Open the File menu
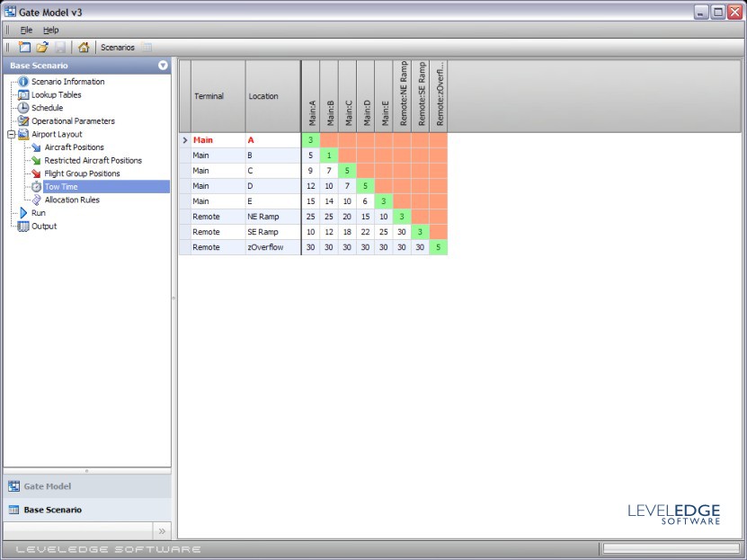747x560 pixels. [x=26, y=30]
